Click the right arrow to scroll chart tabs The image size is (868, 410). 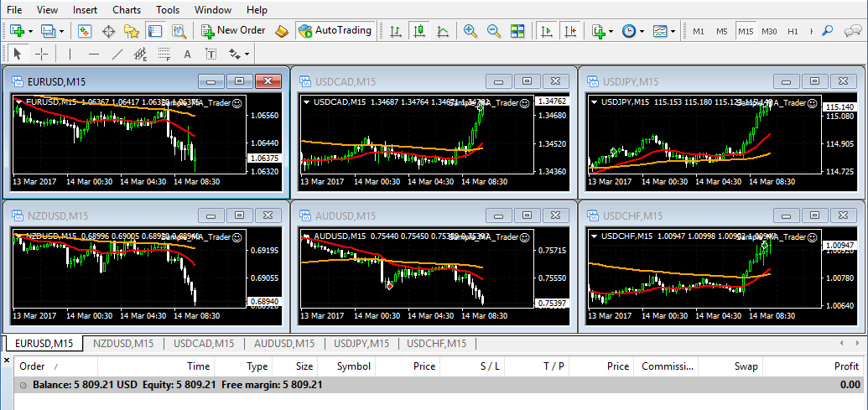[x=857, y=344]
